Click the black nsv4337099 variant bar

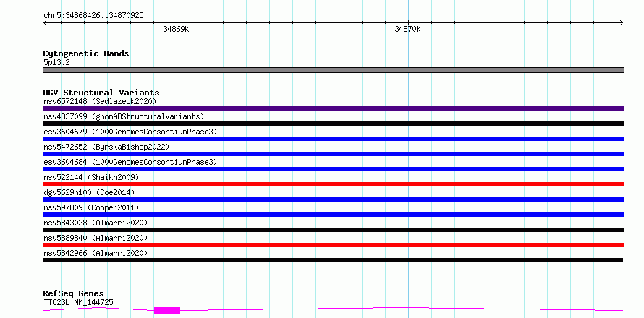tap(333, 124)
